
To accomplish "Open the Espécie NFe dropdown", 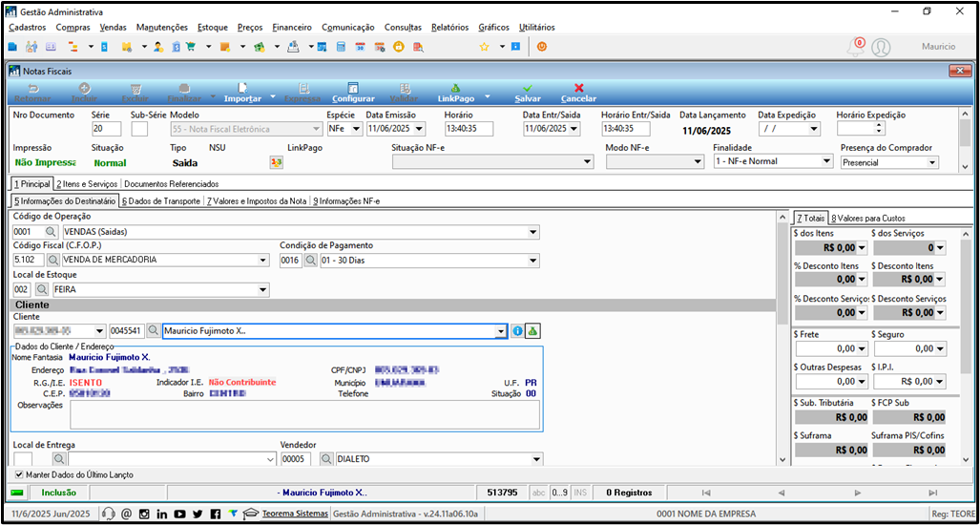I will pyautogui.click(x=356, y=129).
